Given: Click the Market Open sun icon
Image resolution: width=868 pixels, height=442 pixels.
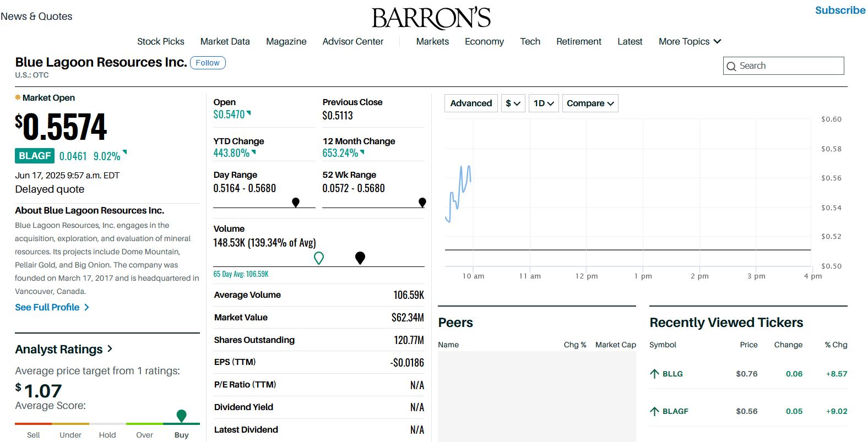Looking at the screenshot, I should coord(18,97).
